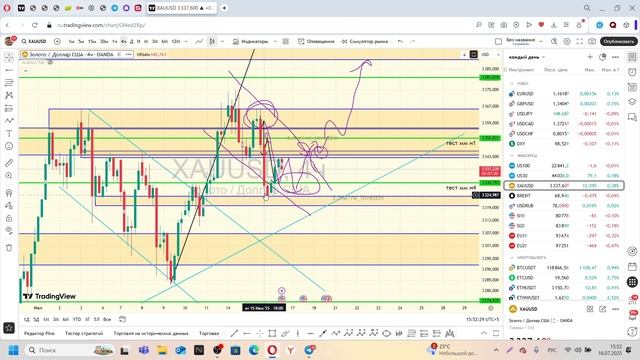
Task: Select the 30-minute timeframe
Action: [104, 41]
